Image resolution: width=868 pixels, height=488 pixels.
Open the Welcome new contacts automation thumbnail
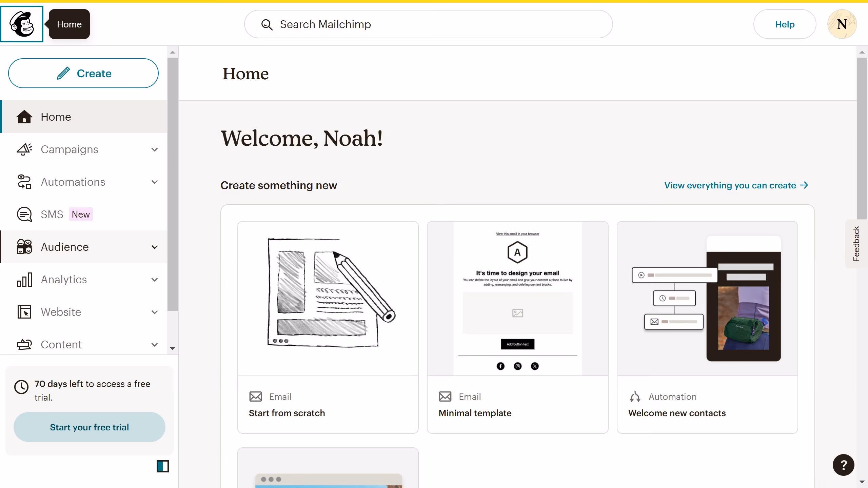coord(707,299)
